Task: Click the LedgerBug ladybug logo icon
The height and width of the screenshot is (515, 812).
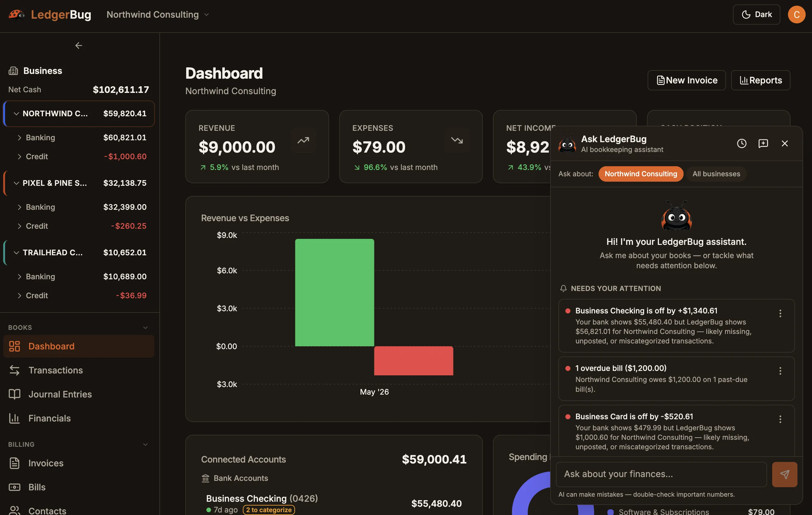Action: click(17, 15)
